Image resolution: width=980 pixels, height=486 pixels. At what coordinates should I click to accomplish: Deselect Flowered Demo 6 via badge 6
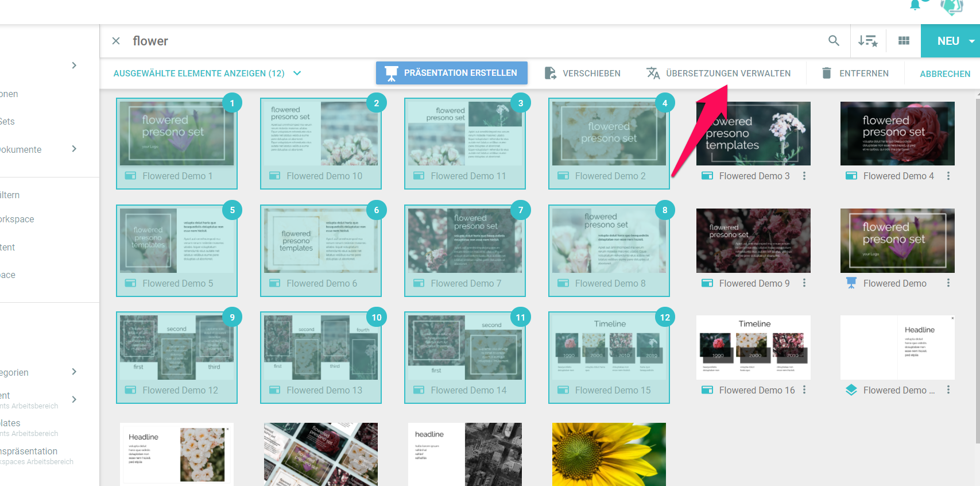(x=376, y=210)
